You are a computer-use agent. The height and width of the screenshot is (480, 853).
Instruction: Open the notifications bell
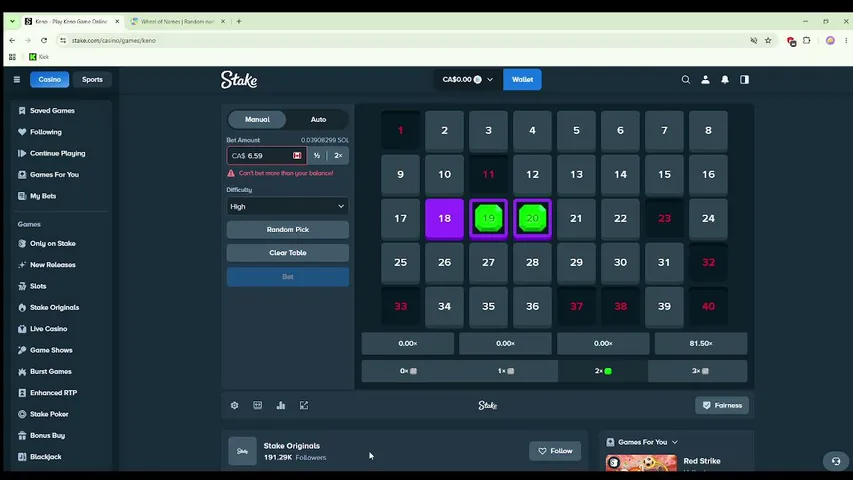pos(725,79)
